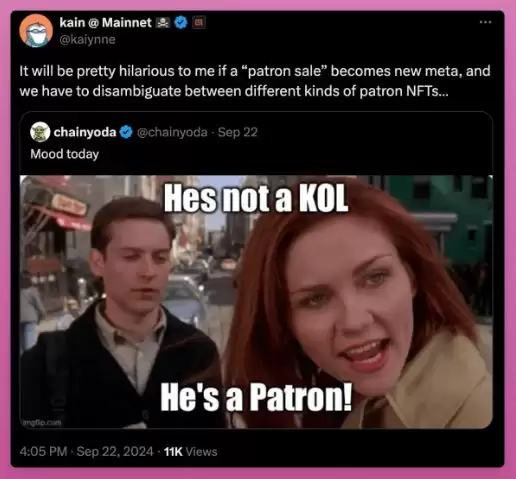
Task: Open the Spider-Man meme image
Action: coord(256,302)
